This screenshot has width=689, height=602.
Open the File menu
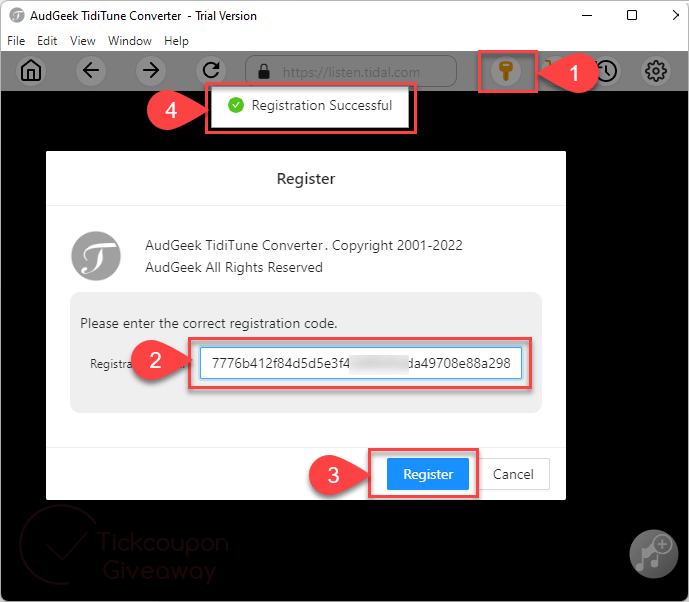tap(16, 41)
